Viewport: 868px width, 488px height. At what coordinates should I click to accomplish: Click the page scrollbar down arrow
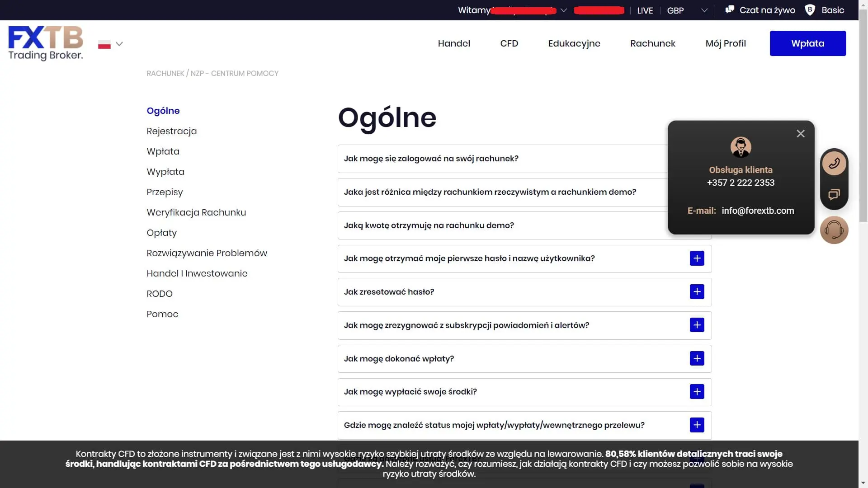tap(863, 483)
